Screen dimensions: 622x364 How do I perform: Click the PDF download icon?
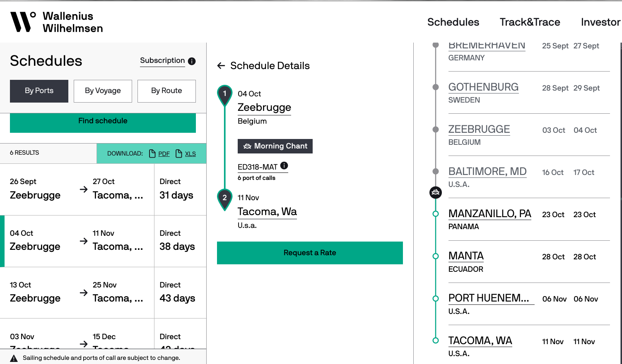152,153
